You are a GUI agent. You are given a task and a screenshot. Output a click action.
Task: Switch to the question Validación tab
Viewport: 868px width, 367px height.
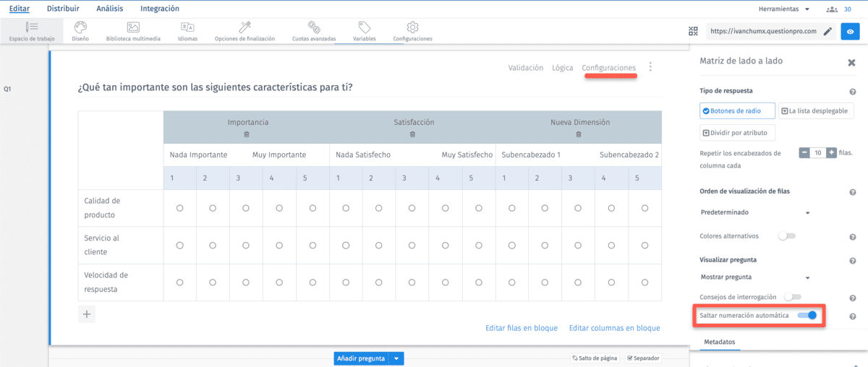pyautogui.click(x=526, y=68)
